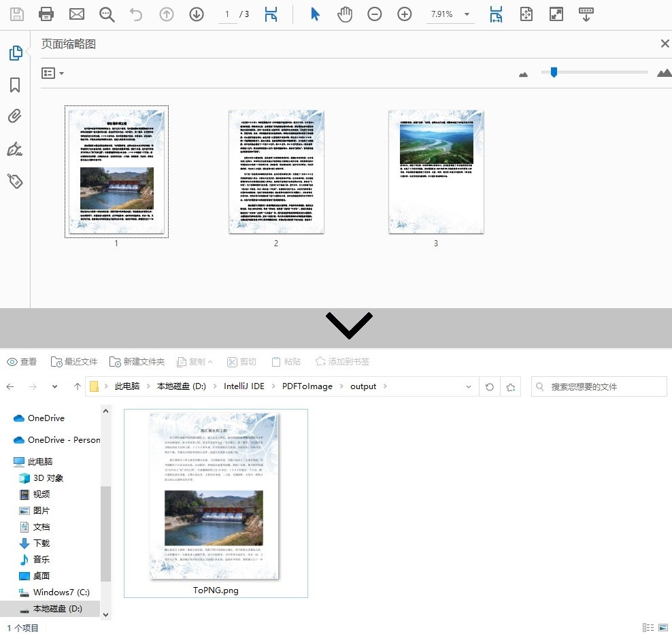The width and height of the screenshot is (672, 634).
Task: Click the 复制 copy button
Action: coord(195,362)
